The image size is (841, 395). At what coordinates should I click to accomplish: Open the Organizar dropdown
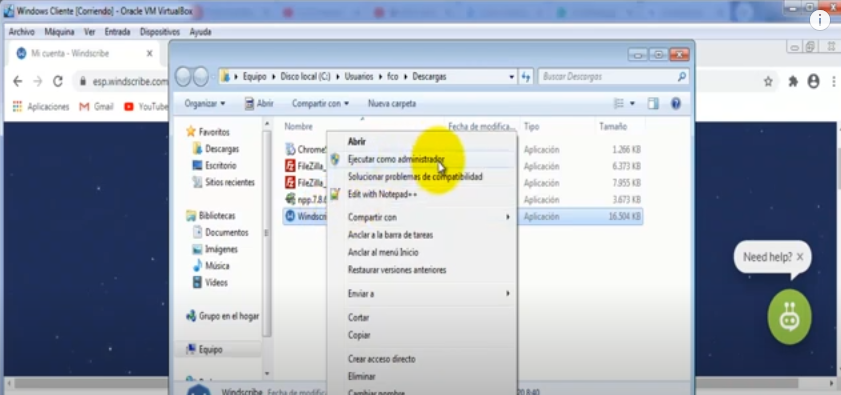coord(205,104)
